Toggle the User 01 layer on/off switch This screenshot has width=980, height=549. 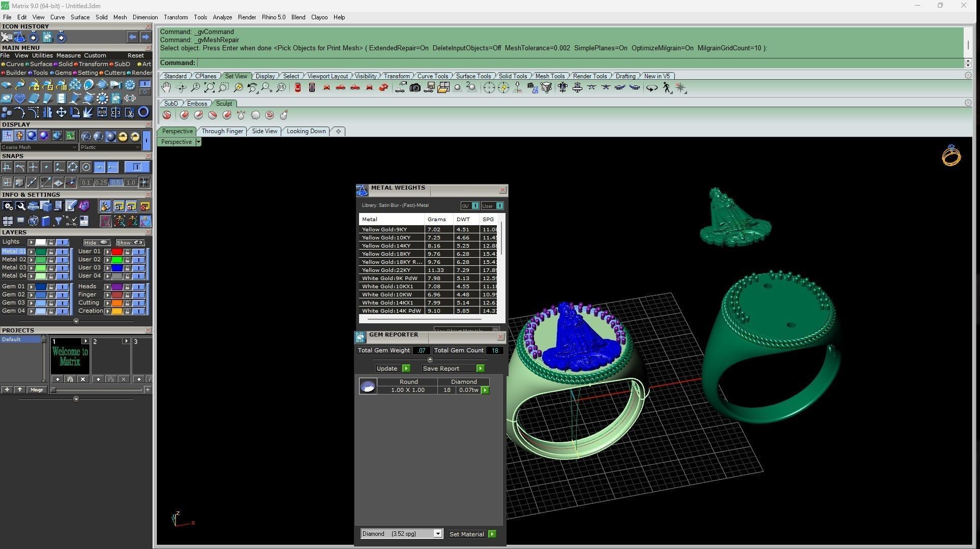coord(138,252)
